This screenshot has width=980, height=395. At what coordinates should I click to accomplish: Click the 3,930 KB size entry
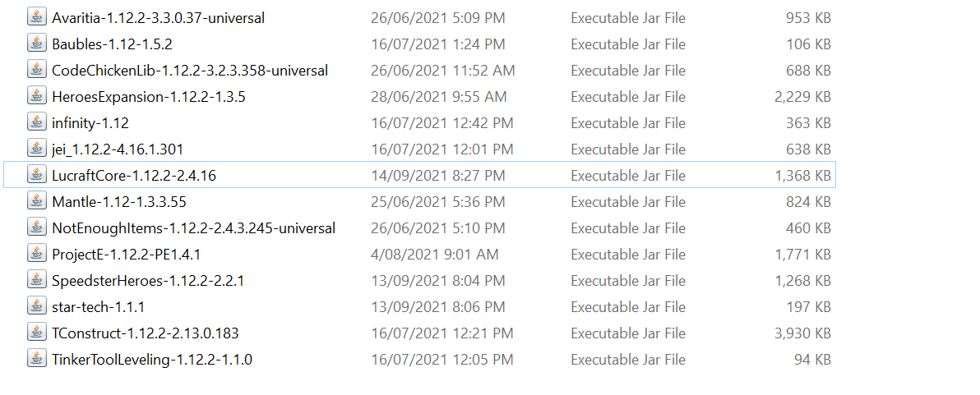click(802, 333)
